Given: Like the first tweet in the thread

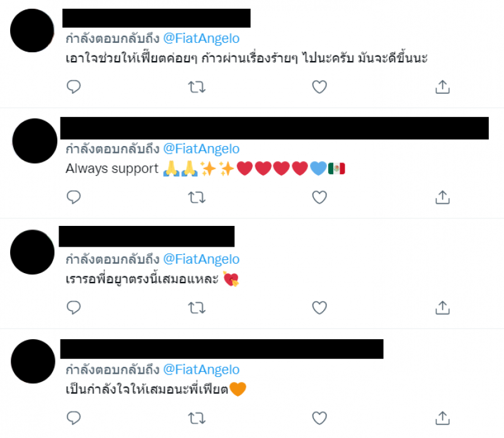Looking at the screenshot, I should pos(319,87).
